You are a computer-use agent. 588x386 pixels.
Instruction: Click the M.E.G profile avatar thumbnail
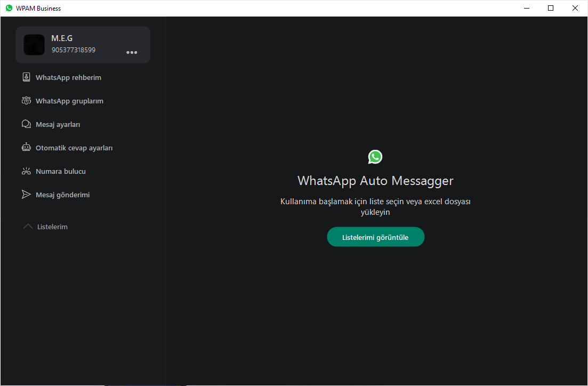click(34, 45)
